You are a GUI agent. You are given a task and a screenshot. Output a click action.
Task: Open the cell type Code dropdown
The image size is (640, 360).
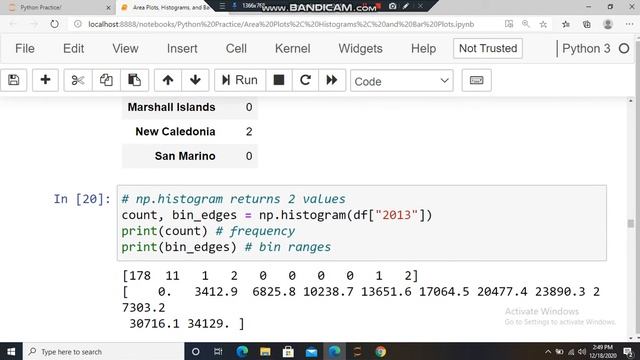tap(402, 81)
